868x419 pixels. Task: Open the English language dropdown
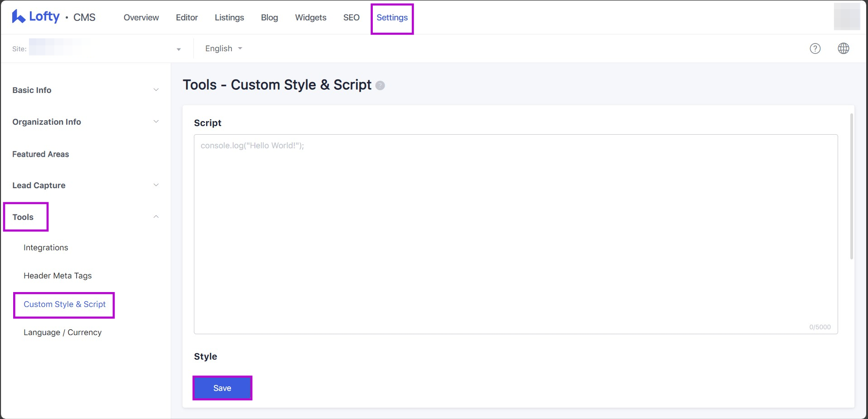pyautogui.click(x=223, y=49)
